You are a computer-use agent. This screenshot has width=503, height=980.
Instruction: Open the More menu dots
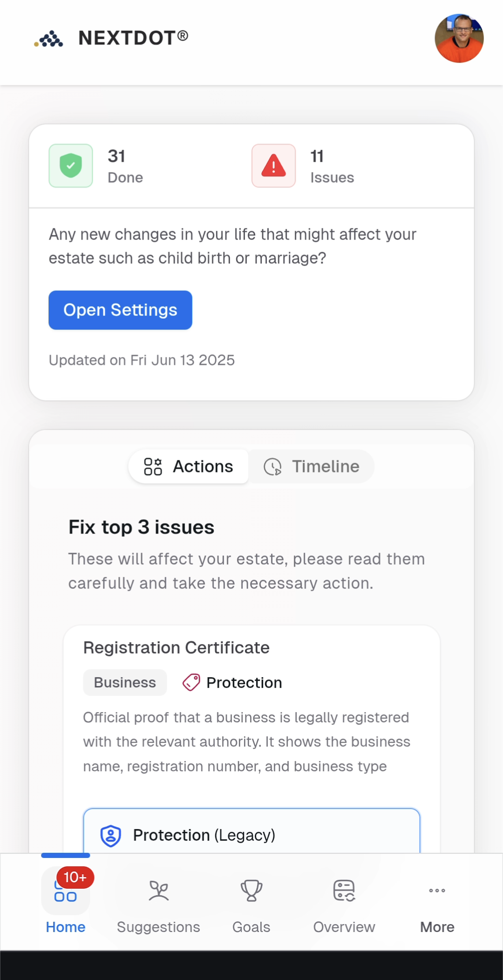coord(437,891)
